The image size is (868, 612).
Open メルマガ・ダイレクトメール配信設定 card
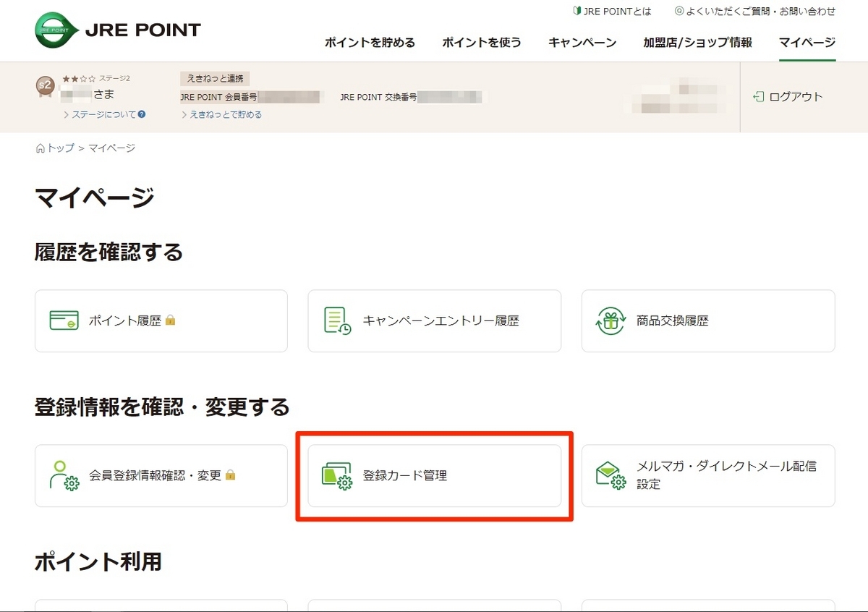(708, 475)
